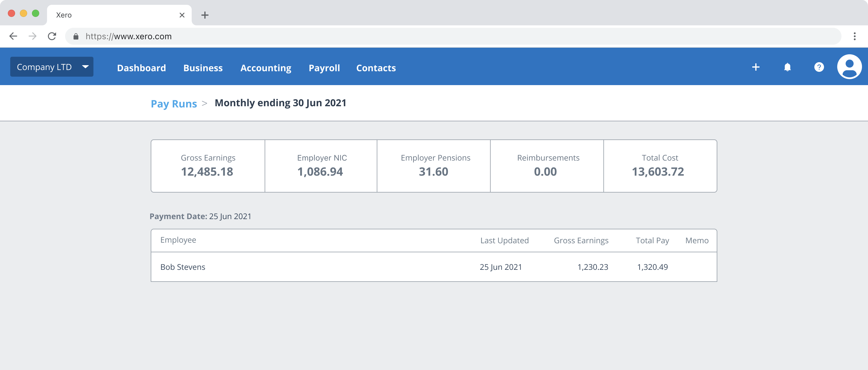Viewport: 868px width, 370px height.
Task: Go back using browser back arrow
Action: tap(13, 36)
